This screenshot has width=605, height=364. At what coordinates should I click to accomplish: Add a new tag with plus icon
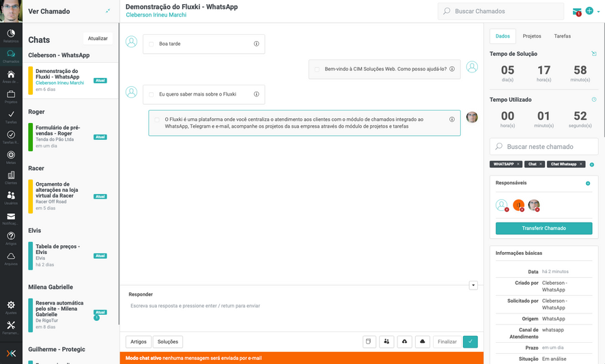click(592, 165)
